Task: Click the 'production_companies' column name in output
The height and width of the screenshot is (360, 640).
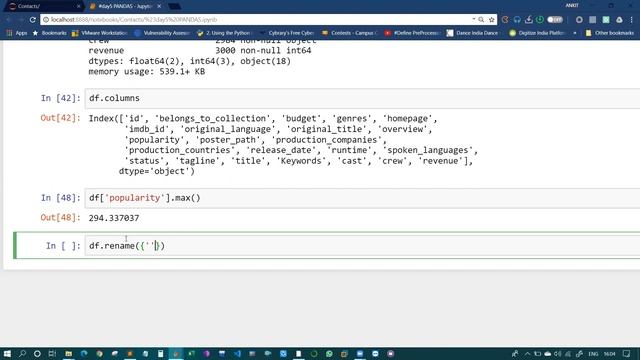Action: click(x=327, y=140)
